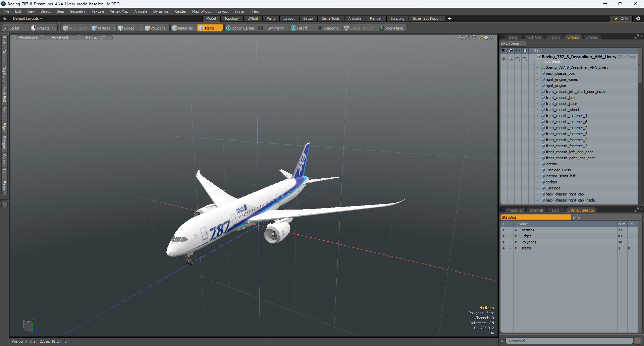The width and height of the screenshot is (644, 346).
Task: Switch to the Mesh Ops tab
Action: point(533,37)
